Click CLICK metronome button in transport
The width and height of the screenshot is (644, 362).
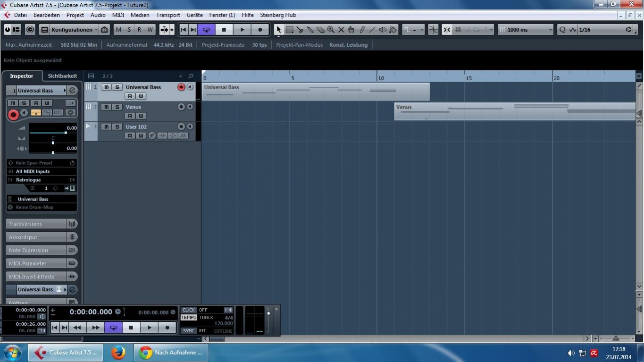point(189,310)
